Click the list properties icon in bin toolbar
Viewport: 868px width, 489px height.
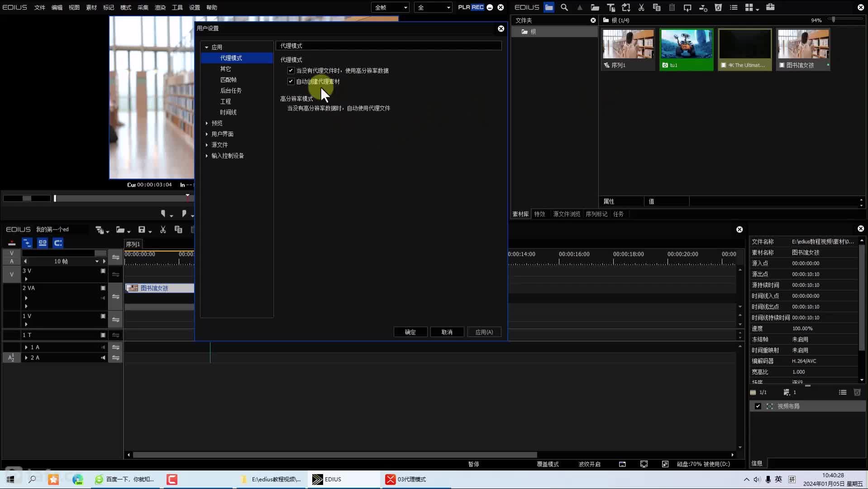tap(734, 7)
